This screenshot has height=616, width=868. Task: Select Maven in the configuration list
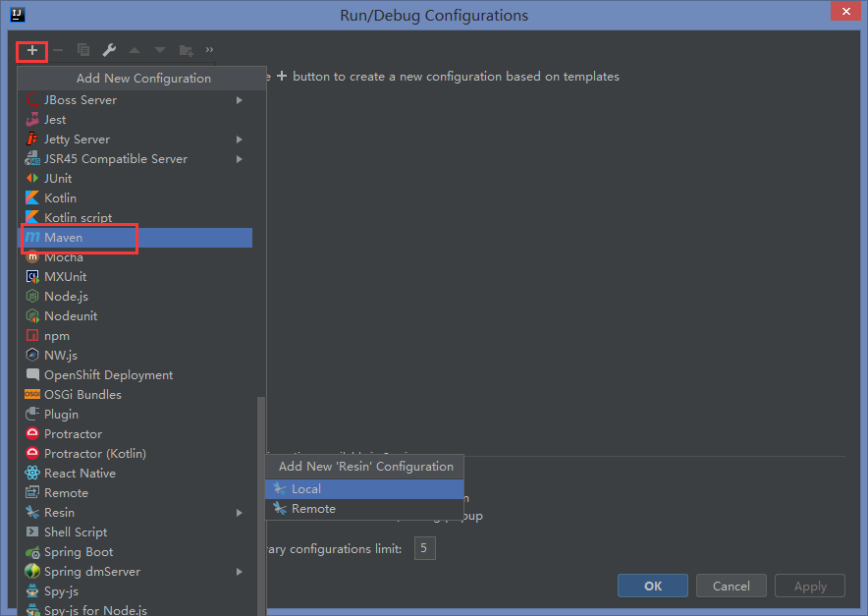pos(63,237)
